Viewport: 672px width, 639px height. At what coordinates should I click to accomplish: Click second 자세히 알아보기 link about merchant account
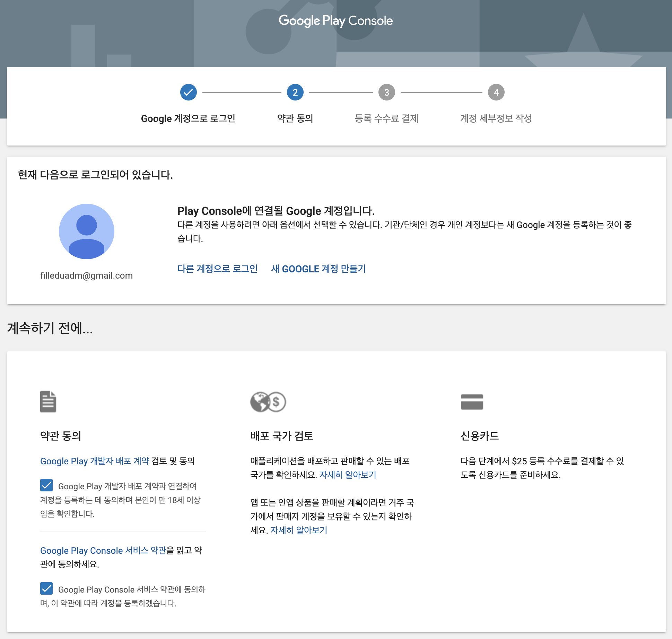[299, 530]
